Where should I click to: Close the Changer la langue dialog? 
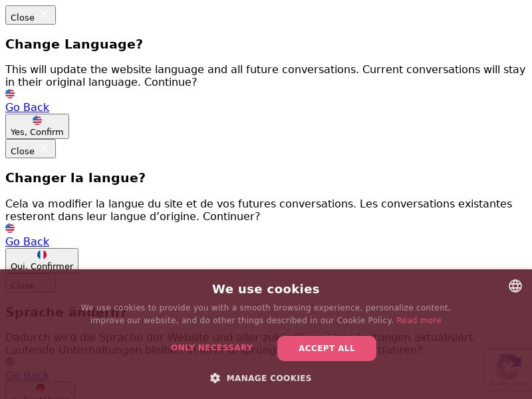coord(31,148)
